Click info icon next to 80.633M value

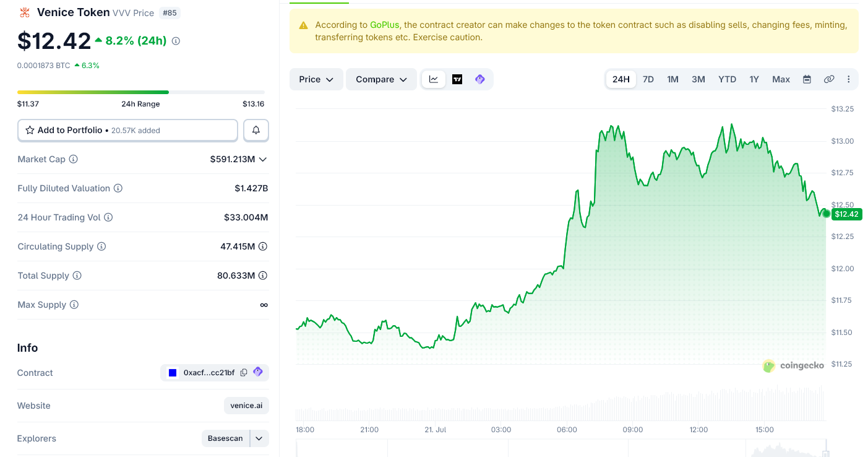(x=263, y=276)
